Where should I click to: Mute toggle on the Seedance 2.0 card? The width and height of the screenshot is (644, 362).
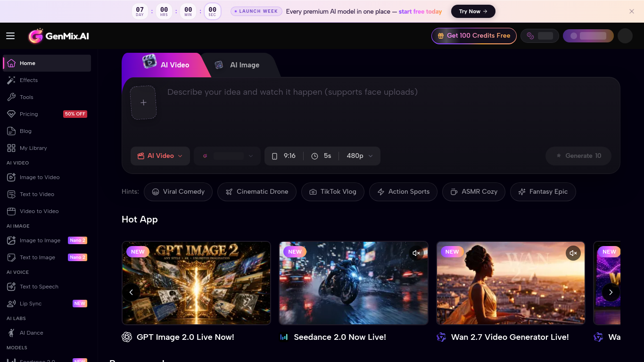point(416,253)
